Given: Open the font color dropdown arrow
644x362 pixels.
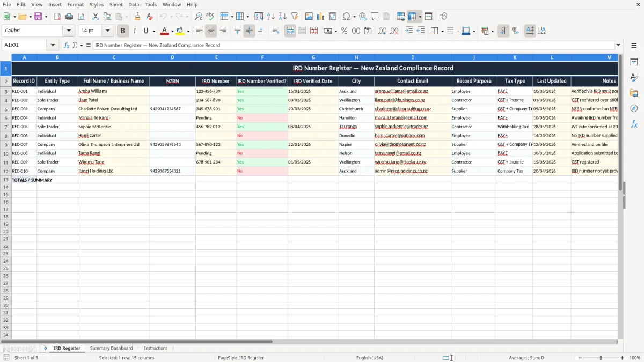Looking at the screenshot, I should click(x=172, y=31).
